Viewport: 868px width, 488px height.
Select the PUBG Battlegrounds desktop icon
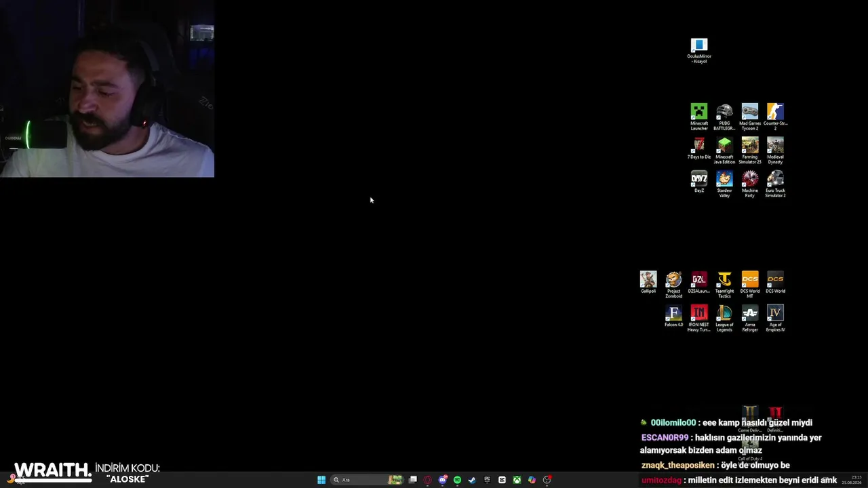(x=724, y=117)
